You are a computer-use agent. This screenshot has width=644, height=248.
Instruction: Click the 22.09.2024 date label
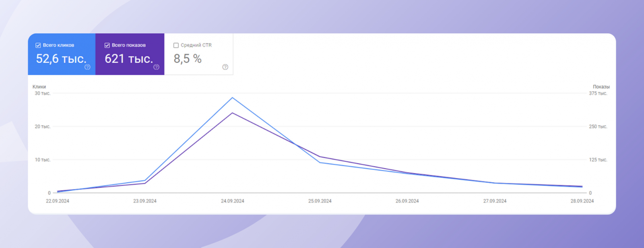click(58, 201)
